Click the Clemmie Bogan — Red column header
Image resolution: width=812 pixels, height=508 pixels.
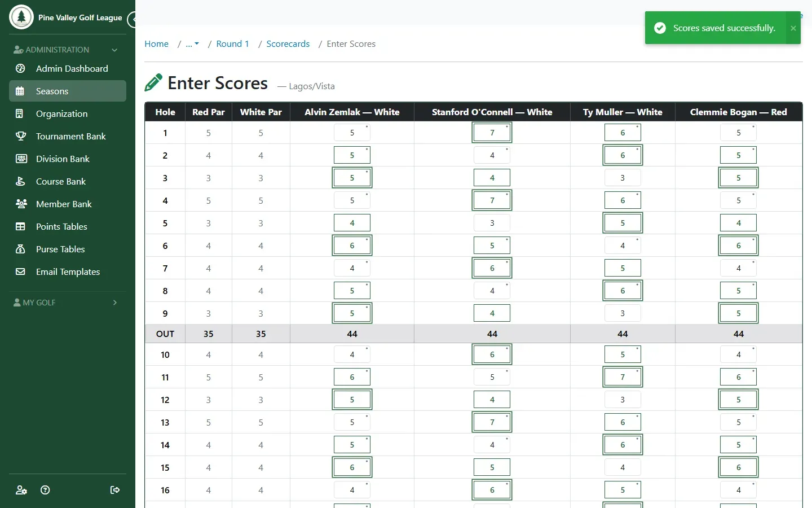coord(738,112)
